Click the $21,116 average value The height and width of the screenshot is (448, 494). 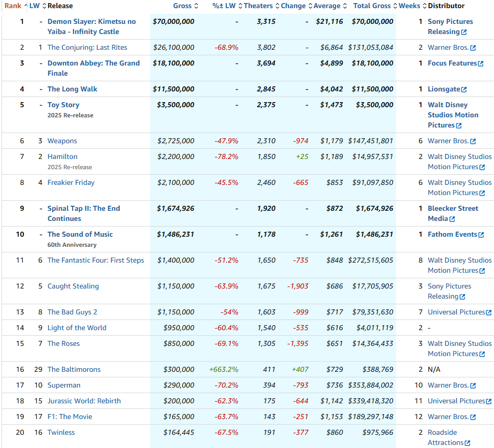click(x=329, y=21)
